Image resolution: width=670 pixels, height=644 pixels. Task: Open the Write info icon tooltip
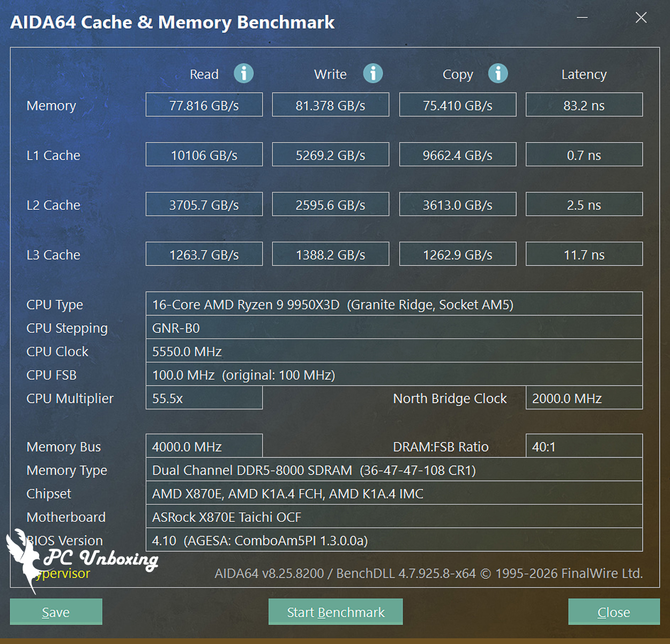pos(373,73)
